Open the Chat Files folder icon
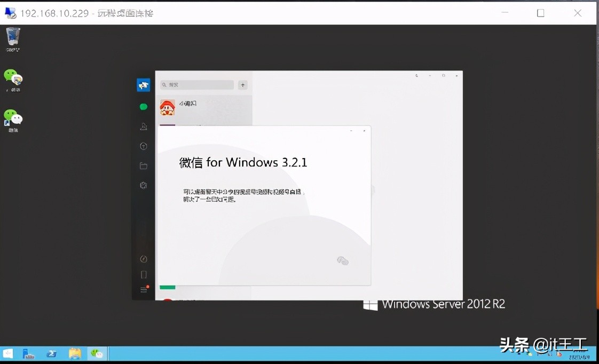 [144, 166]
